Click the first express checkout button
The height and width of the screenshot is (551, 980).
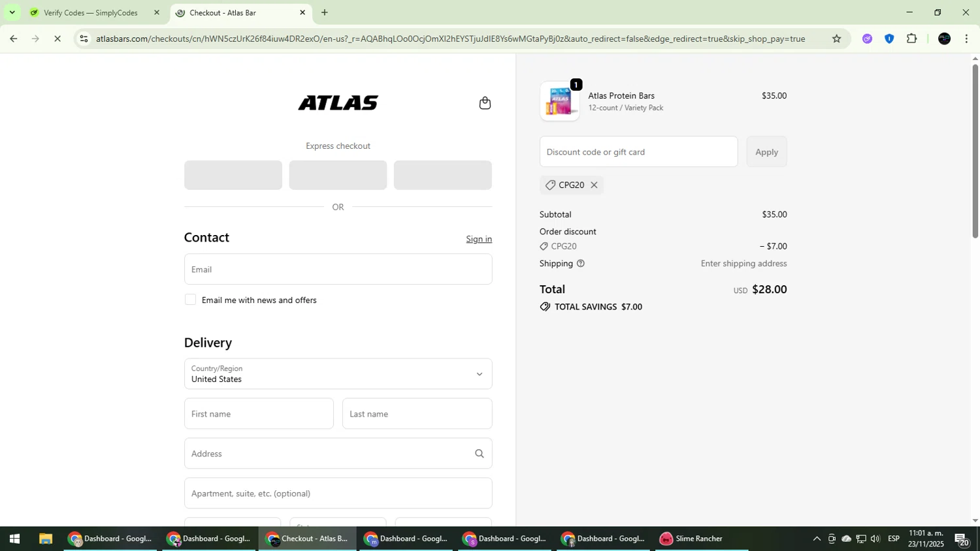pyautogui.click(x=233, y=175)
